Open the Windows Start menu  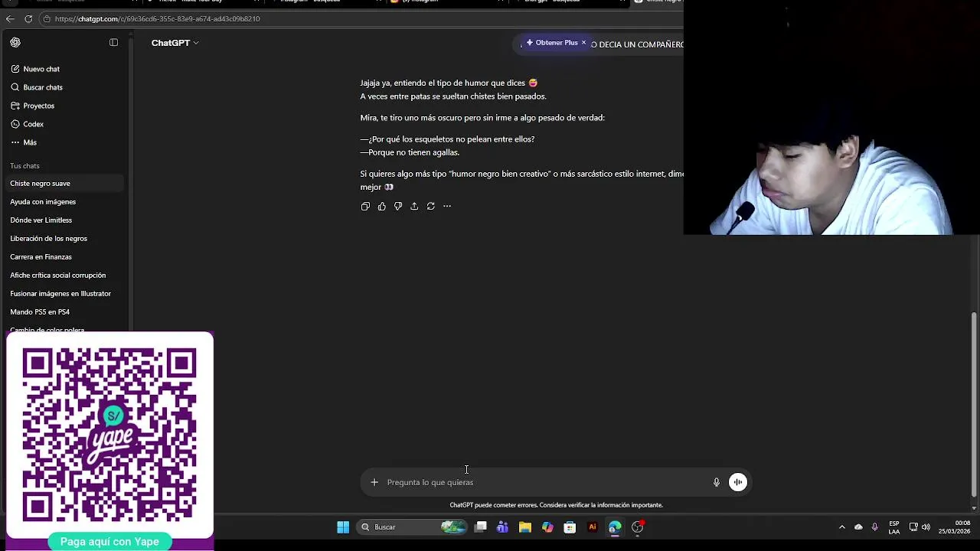pos(343,527)
